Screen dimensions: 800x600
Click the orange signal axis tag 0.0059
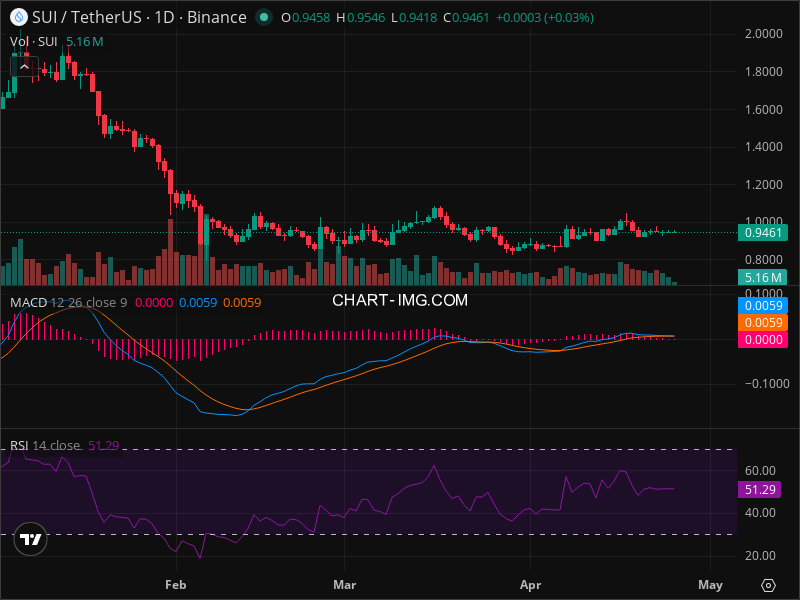coord(763,322)
